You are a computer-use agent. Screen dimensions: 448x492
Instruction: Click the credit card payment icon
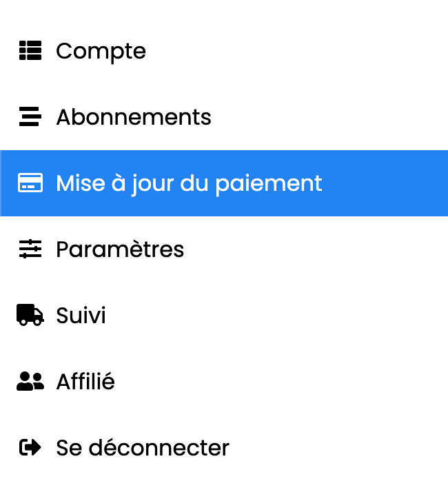point(30,183)
